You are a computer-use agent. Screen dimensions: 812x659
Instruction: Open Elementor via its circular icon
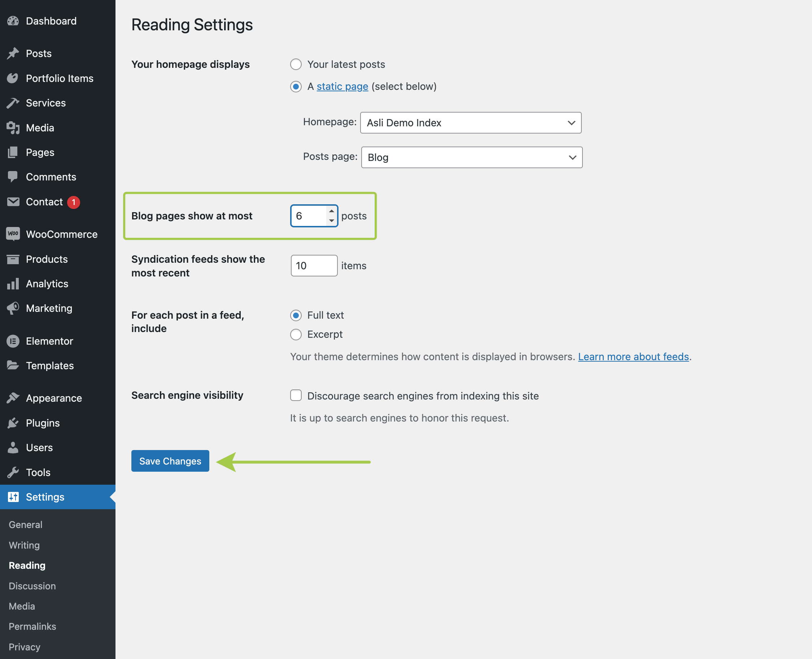tap(13, 341)
